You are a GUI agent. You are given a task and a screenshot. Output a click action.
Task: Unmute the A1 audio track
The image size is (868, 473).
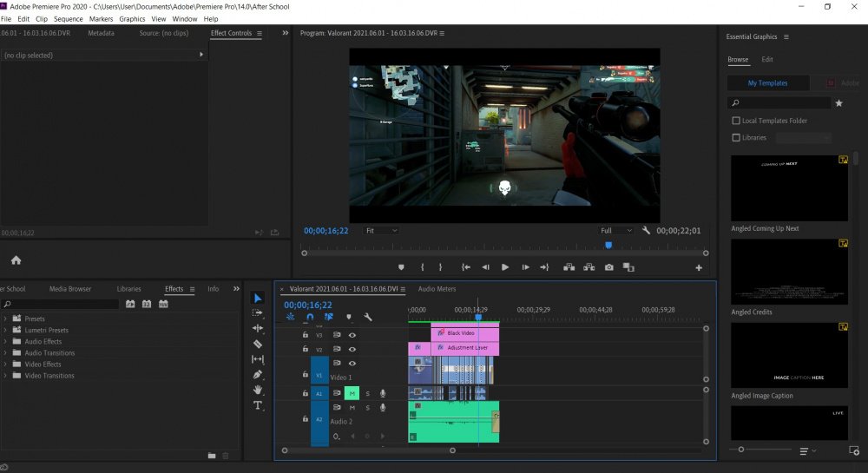pos(352,393)
